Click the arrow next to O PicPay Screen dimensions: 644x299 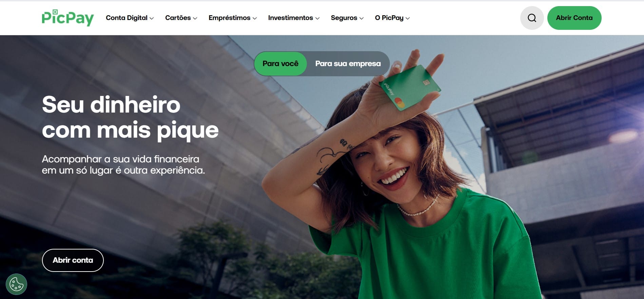click(x=408, y=18)
